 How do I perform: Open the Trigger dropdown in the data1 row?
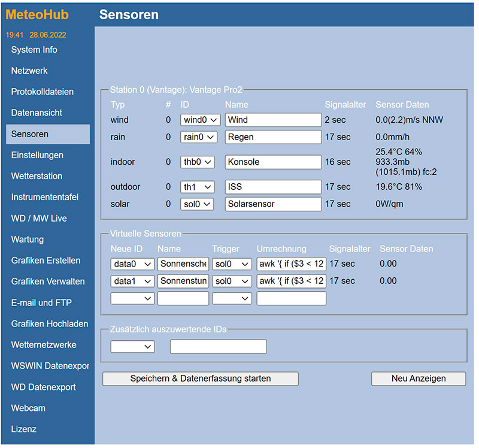click(x=232, y=281)
